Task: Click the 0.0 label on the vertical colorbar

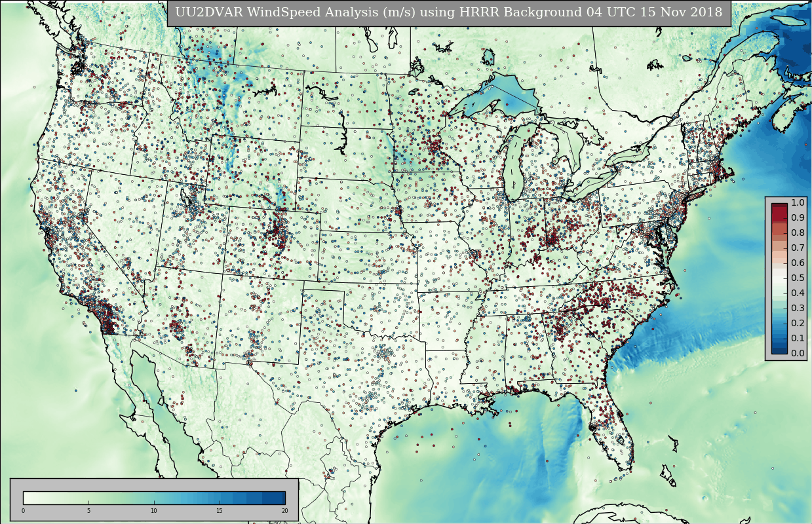Action: (798, 354)
